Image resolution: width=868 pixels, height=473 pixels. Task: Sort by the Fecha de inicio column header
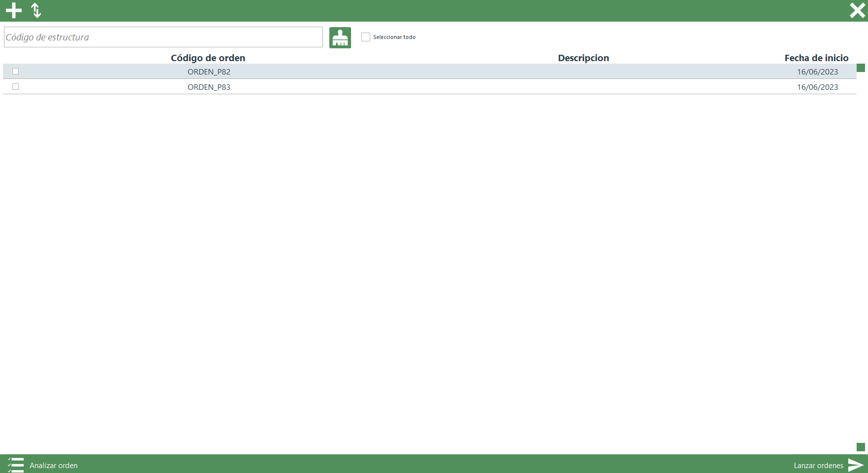pyautogui.click(x=816, y=58)
